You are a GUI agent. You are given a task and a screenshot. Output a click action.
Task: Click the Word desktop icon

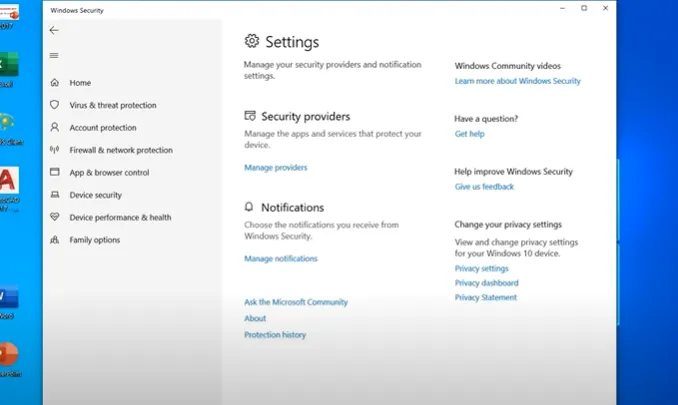[9, 297]
